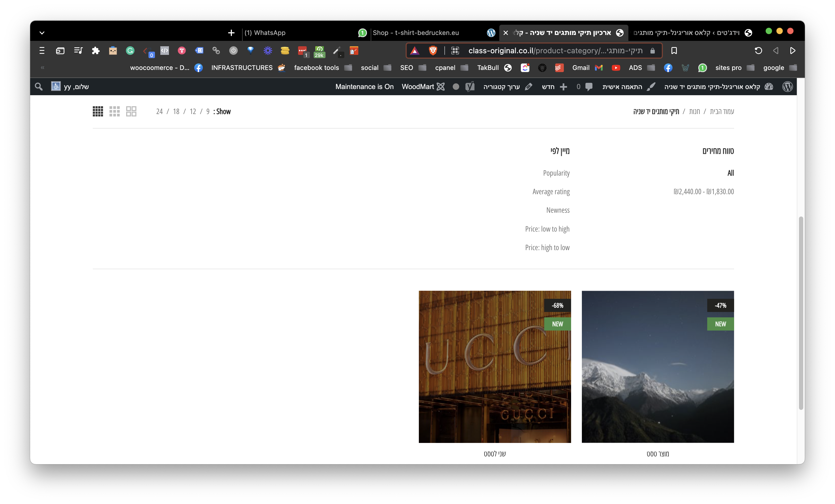Open the Gucci storefront product thumbnail
Screen dimensions: 835x504
point(495,367)
